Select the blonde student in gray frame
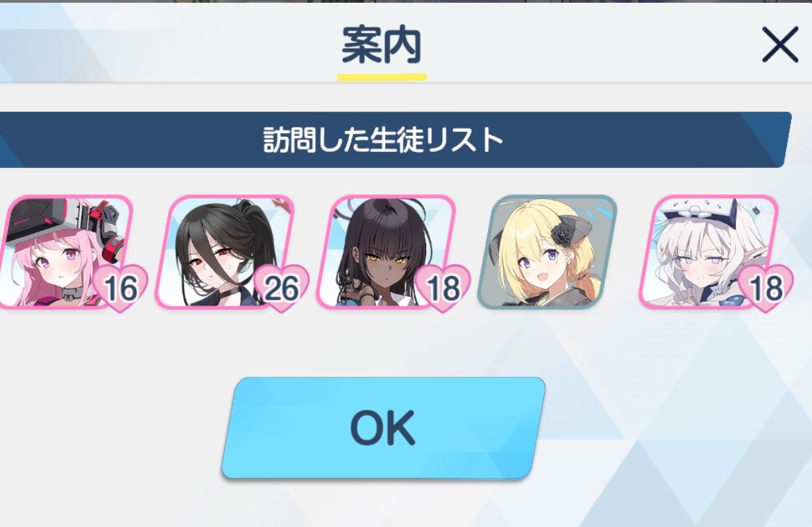Image resolution: width=812 pixels, height=527 pixels. click(x=548, y=252)
